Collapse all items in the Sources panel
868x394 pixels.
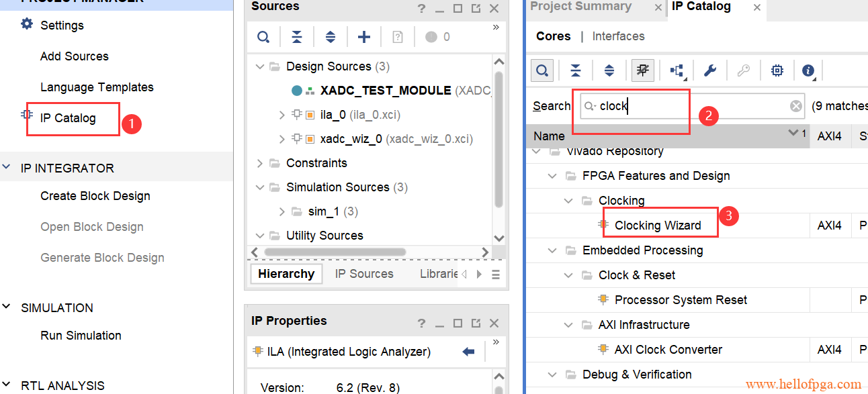297,37
